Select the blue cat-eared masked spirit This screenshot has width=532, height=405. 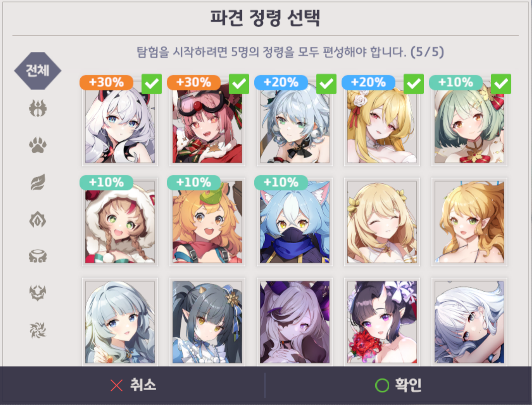[x=294, y=222]
